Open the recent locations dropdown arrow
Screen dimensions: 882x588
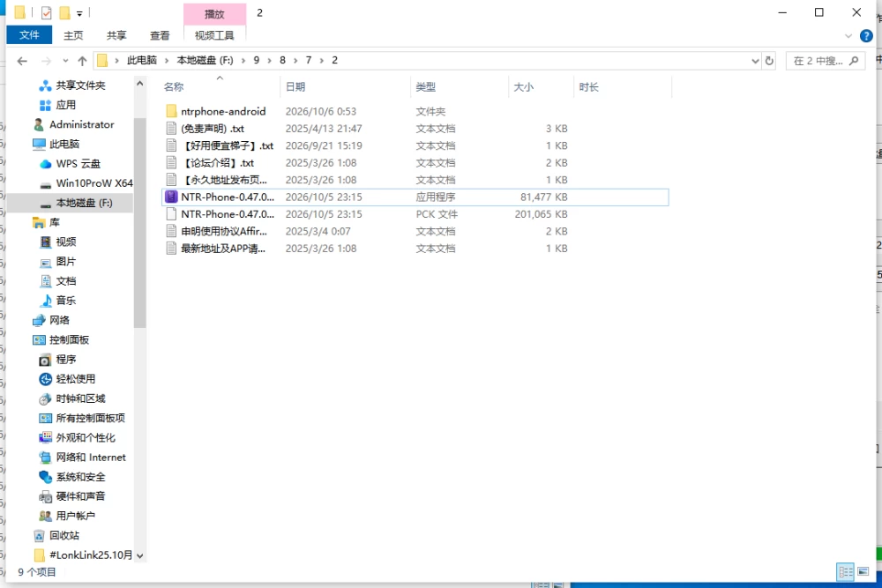tap(65, 61)
